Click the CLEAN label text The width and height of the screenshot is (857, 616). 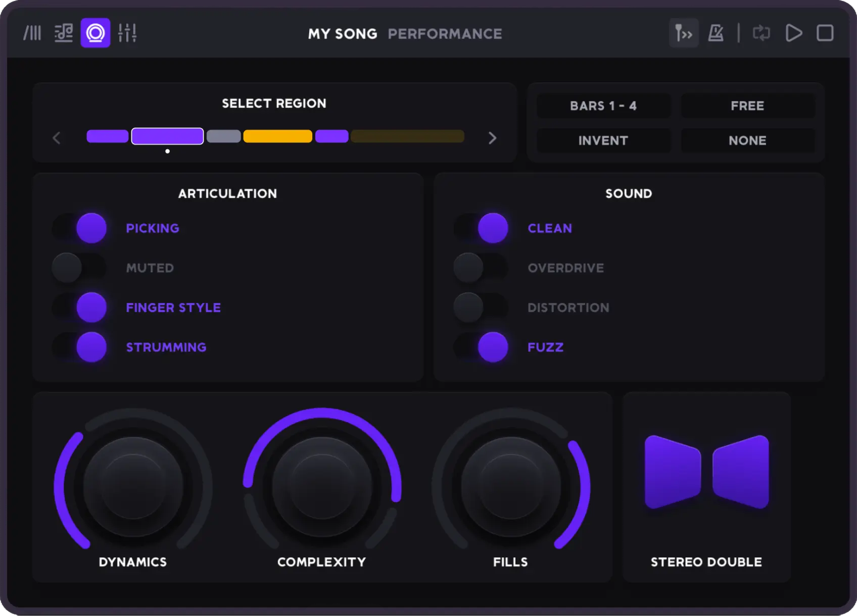point(550,228)
